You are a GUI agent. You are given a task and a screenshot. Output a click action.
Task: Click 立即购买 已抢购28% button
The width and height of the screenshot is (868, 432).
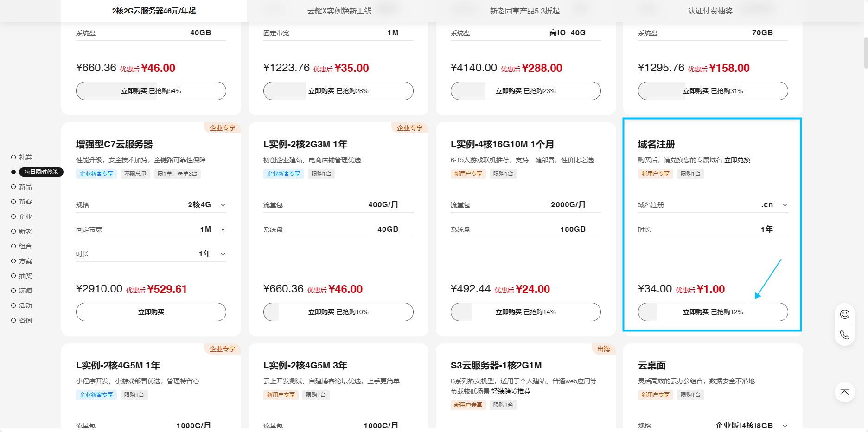tap(338, 91)
